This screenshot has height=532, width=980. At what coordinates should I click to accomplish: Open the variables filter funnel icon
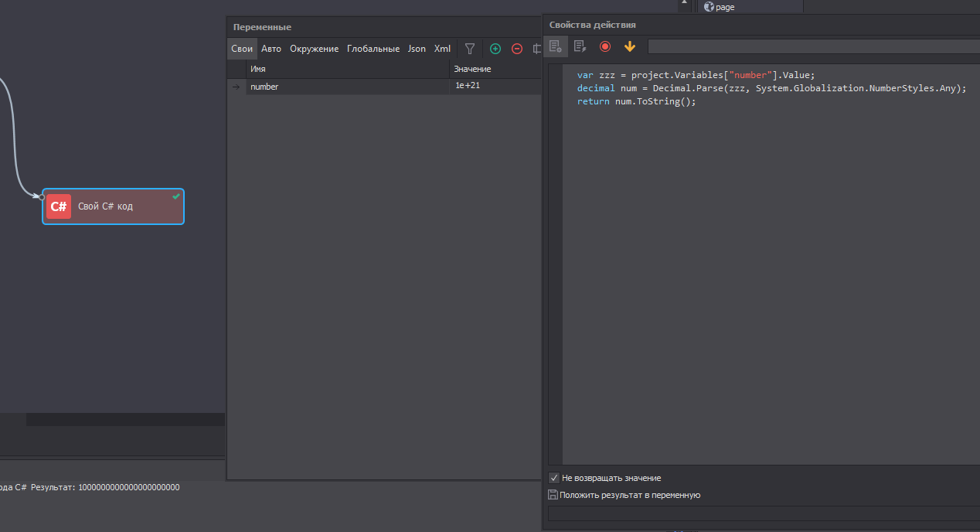(469, 49)
